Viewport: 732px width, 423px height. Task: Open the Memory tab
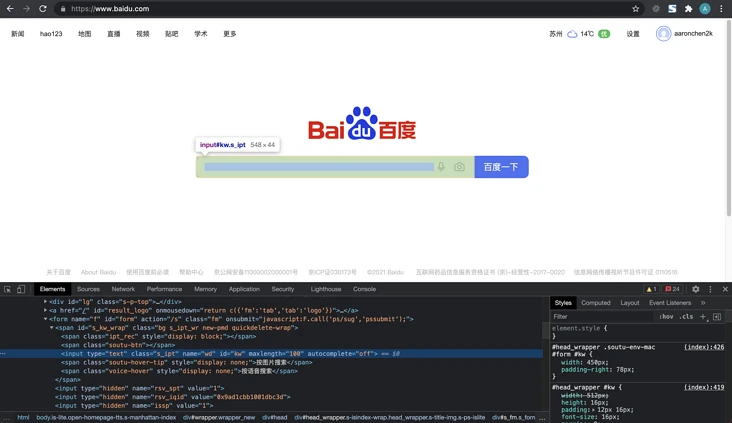pyautogui.click(x=205, y=289)
